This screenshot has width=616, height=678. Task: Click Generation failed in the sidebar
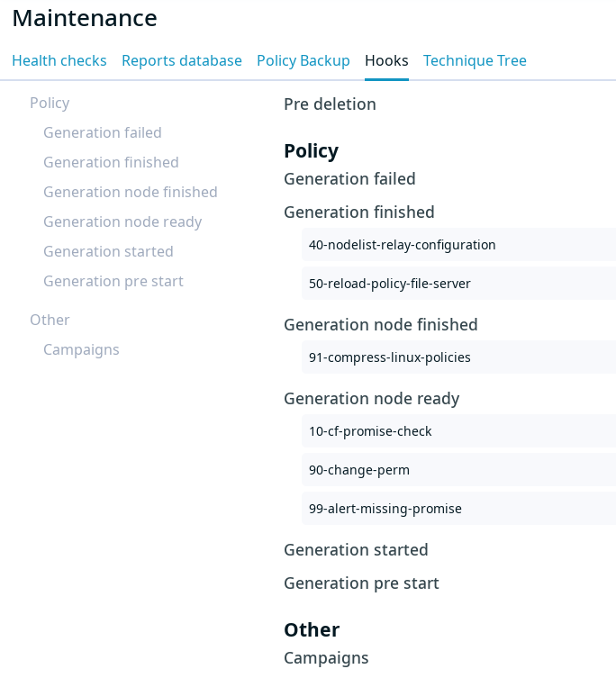(x=103, y=132)
